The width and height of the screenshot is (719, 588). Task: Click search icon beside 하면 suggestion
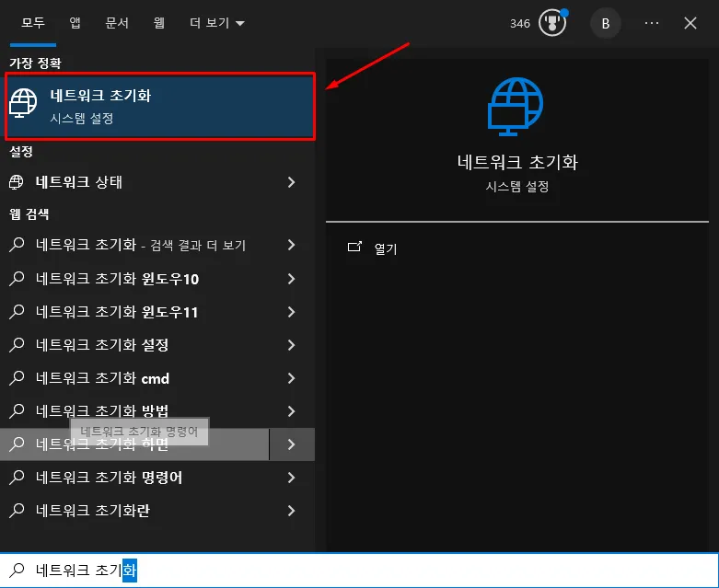pyautogui.click(x=17, y=444)
